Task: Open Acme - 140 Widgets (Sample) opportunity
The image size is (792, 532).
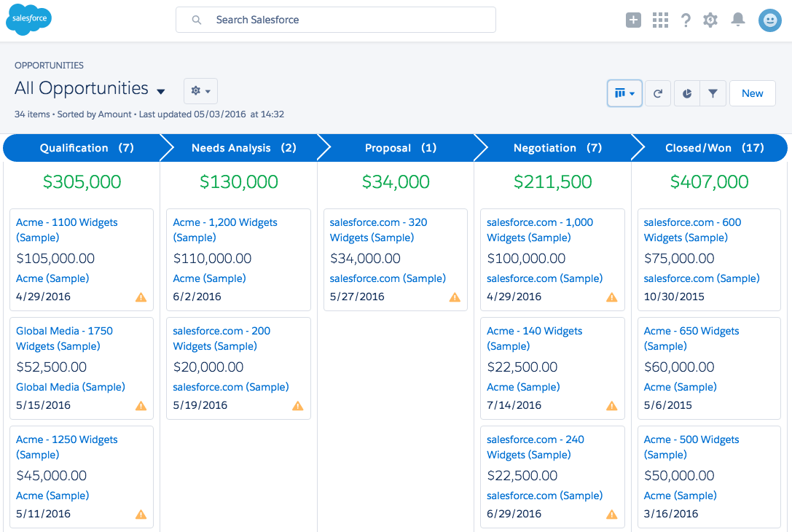Action: click(x=534, y=338)
